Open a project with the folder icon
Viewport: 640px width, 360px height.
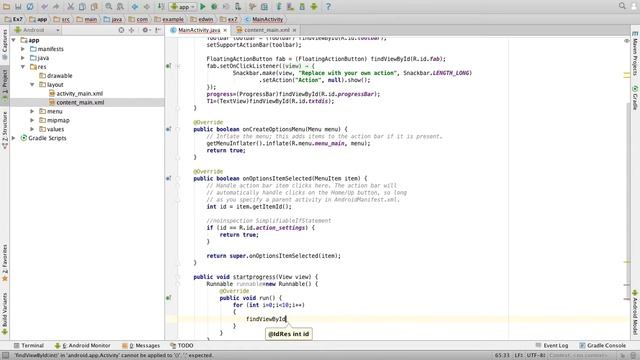[7, 7]
